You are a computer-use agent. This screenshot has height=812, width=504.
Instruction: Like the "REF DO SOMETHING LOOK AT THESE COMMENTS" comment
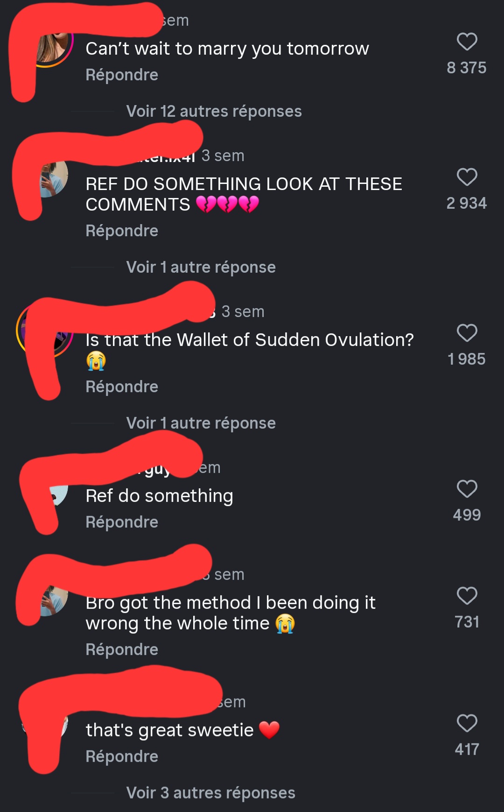467,177
